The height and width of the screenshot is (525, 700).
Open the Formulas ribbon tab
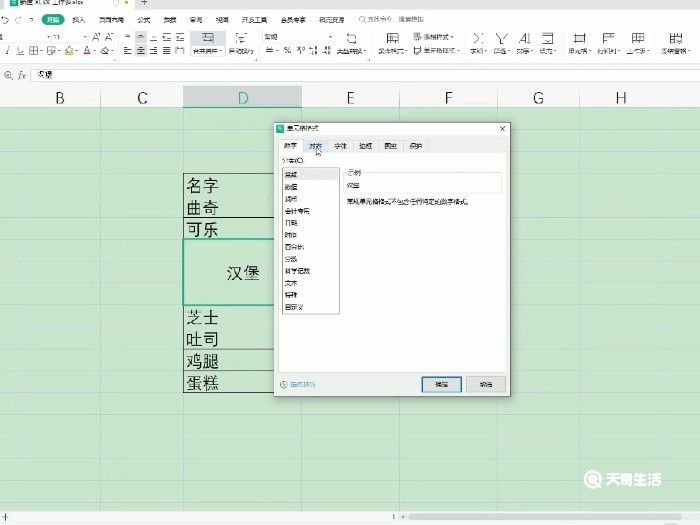144,20
